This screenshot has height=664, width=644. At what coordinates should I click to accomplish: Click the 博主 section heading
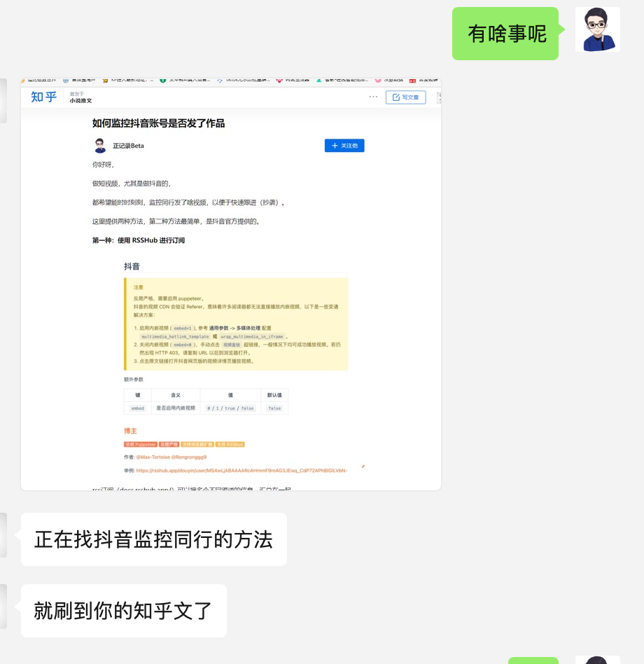click(x=130, y=431)
